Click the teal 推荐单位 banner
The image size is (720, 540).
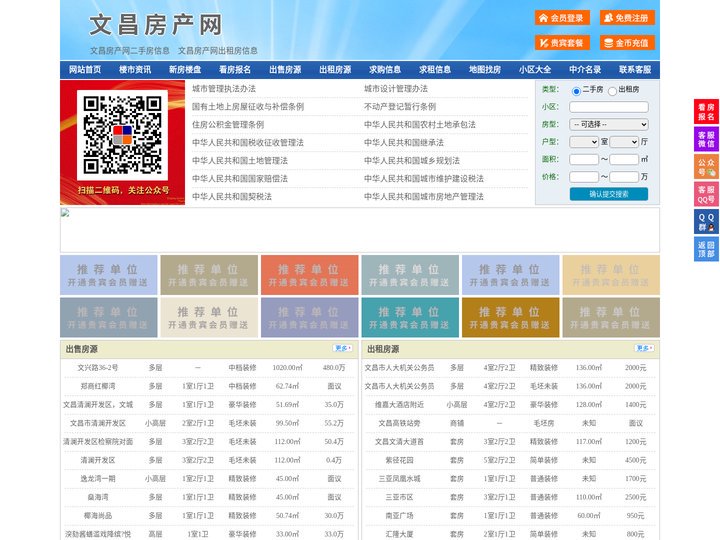410,317
